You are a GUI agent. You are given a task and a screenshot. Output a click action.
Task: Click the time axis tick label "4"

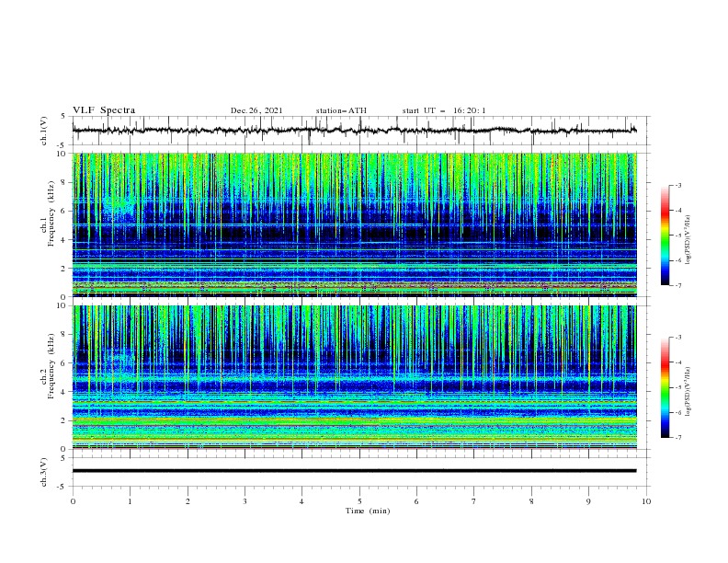[302, 501]
